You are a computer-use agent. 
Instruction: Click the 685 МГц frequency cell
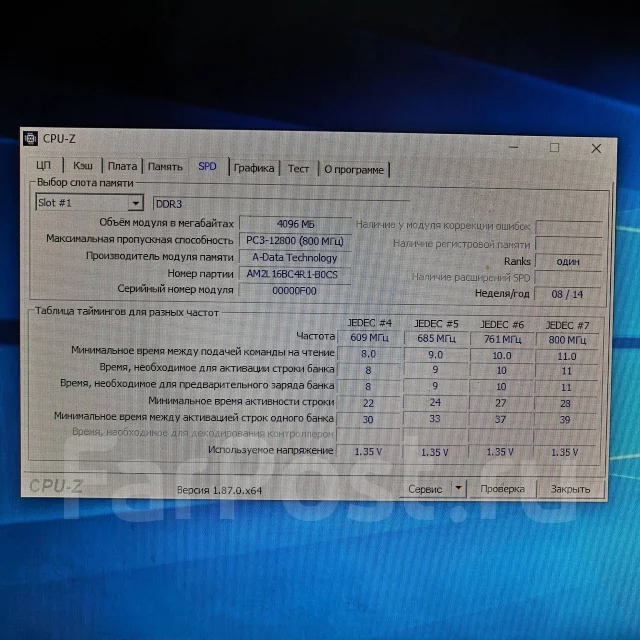[436, 339]
